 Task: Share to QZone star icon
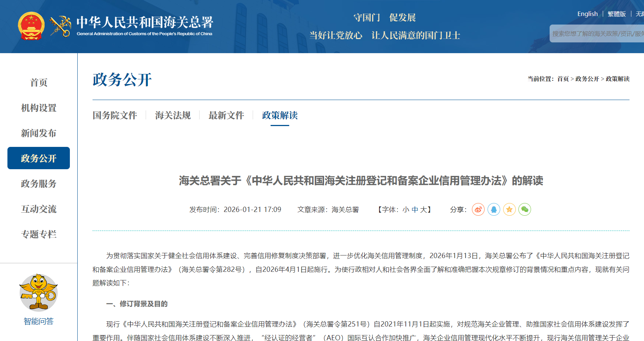pos(509,209)
